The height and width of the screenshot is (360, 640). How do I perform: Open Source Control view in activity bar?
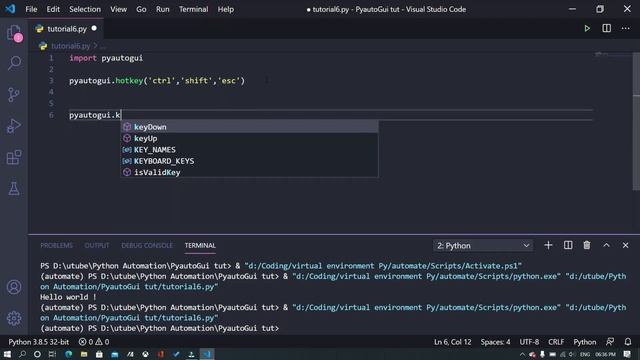pos(14,95)
